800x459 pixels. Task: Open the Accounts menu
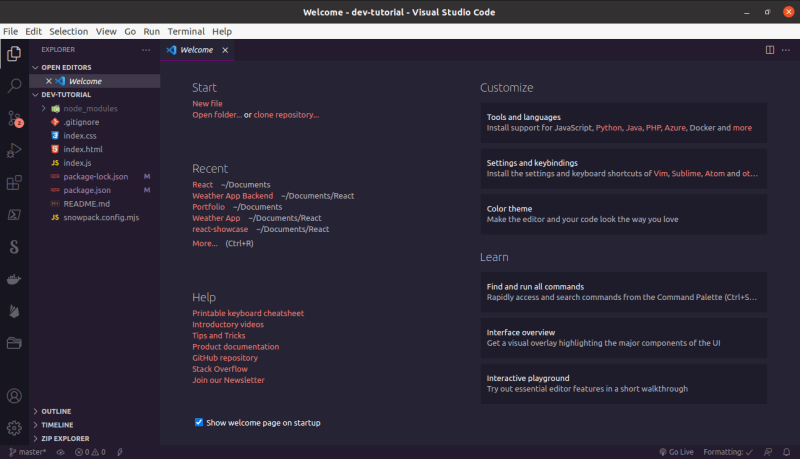click(x=14, y=396)
